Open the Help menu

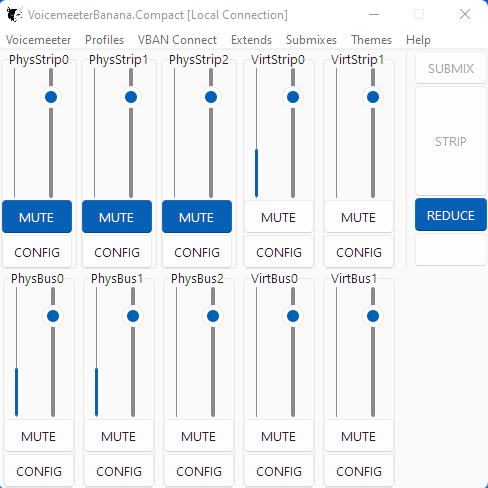point(418,40)
